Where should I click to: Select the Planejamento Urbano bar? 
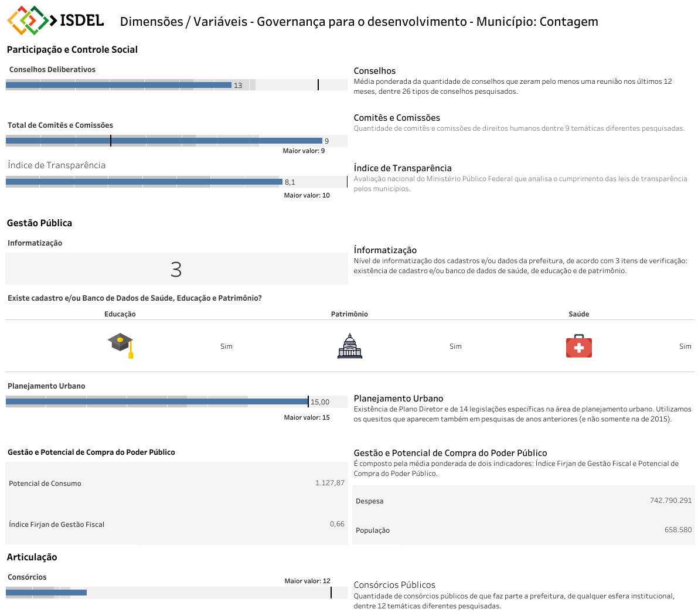157,401
